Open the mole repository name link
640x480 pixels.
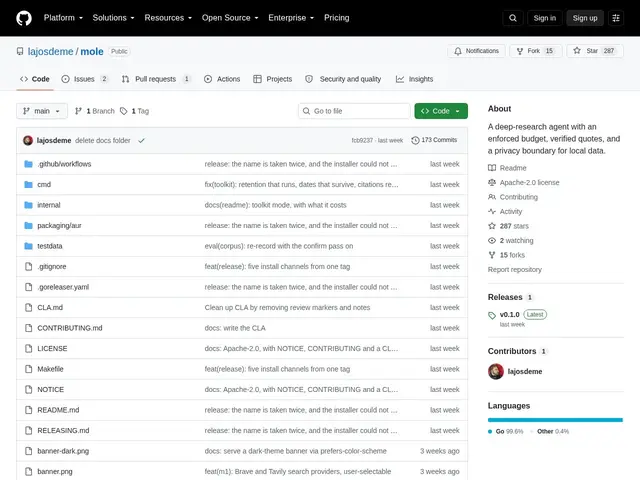pos(92,51)
